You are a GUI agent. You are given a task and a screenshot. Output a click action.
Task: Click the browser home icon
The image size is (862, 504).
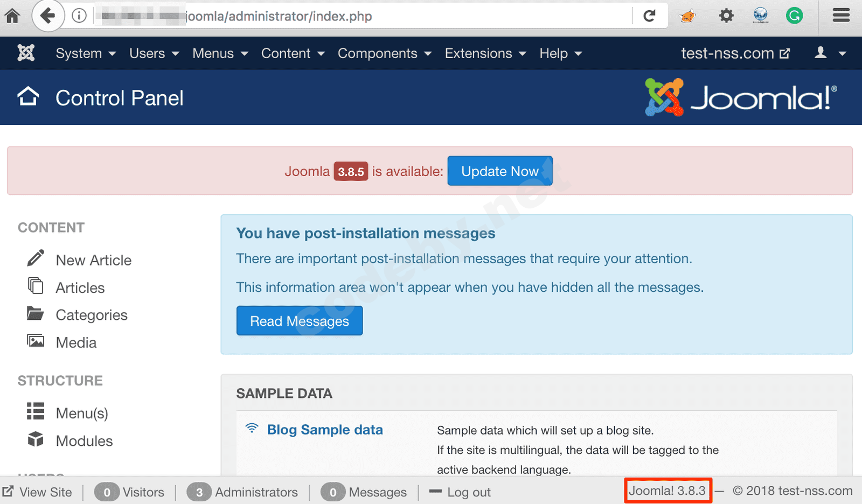click(x=12, y=16)
